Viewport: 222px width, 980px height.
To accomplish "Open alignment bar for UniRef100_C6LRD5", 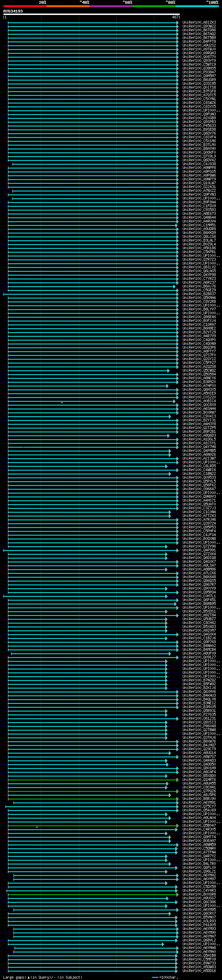I will pos(88,466).
